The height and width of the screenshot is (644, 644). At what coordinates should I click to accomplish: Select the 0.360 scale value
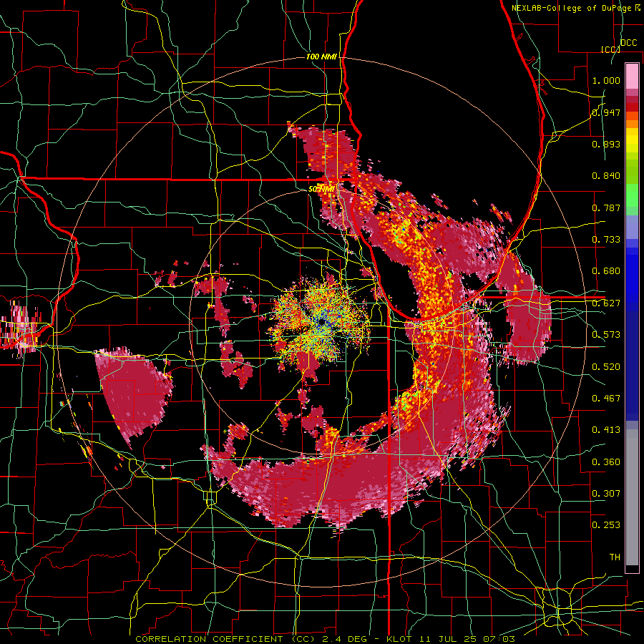tap(606, 462)
